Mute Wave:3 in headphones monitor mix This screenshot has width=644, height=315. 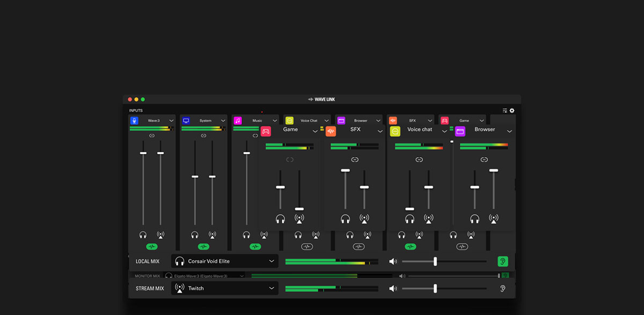coord(143,235)
